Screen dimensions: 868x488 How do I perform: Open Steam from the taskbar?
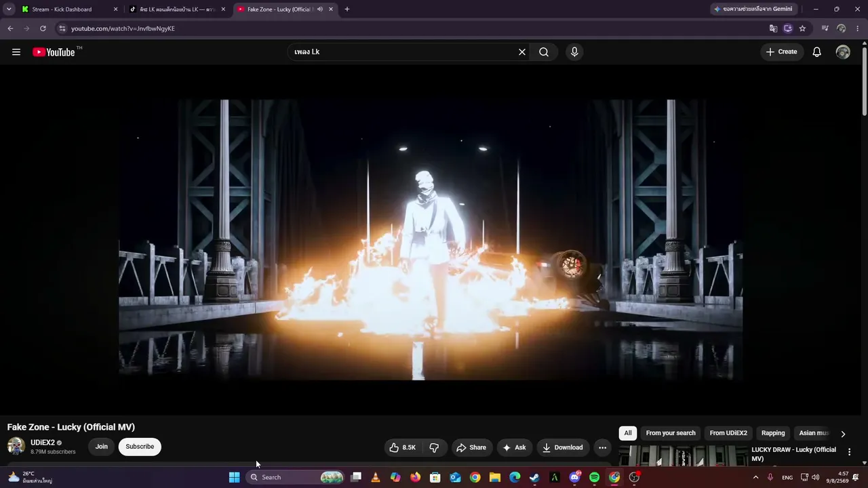pyautogui.click(x=534, y=477)
